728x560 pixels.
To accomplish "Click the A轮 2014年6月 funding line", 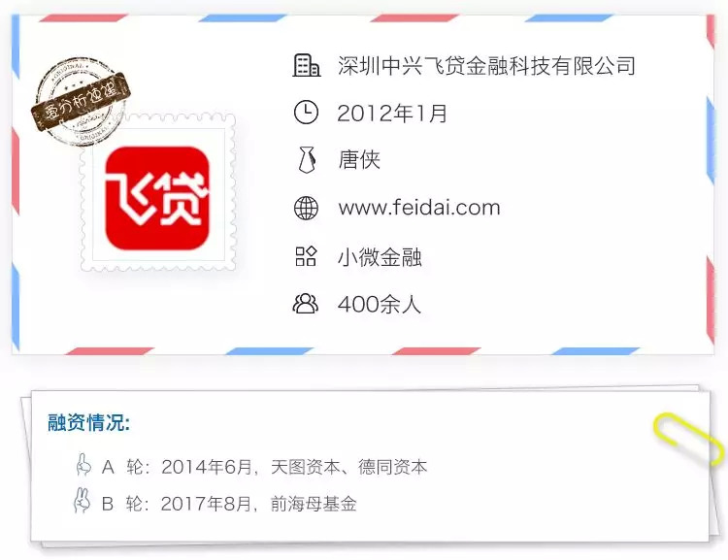I will [265, 466].
